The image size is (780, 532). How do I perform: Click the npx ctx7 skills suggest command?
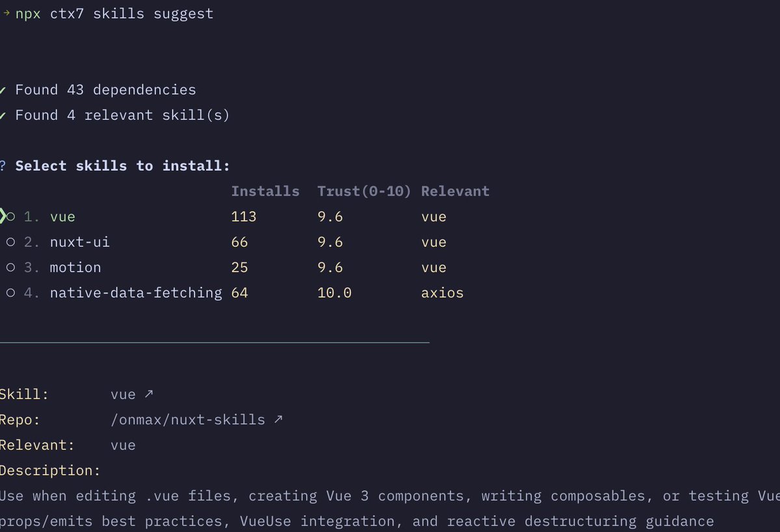(114, 14)
